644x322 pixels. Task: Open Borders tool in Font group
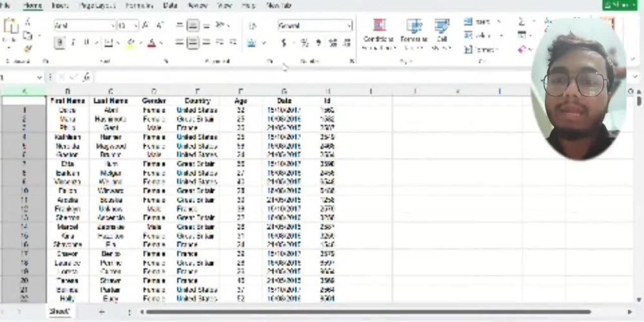(108, 43)
